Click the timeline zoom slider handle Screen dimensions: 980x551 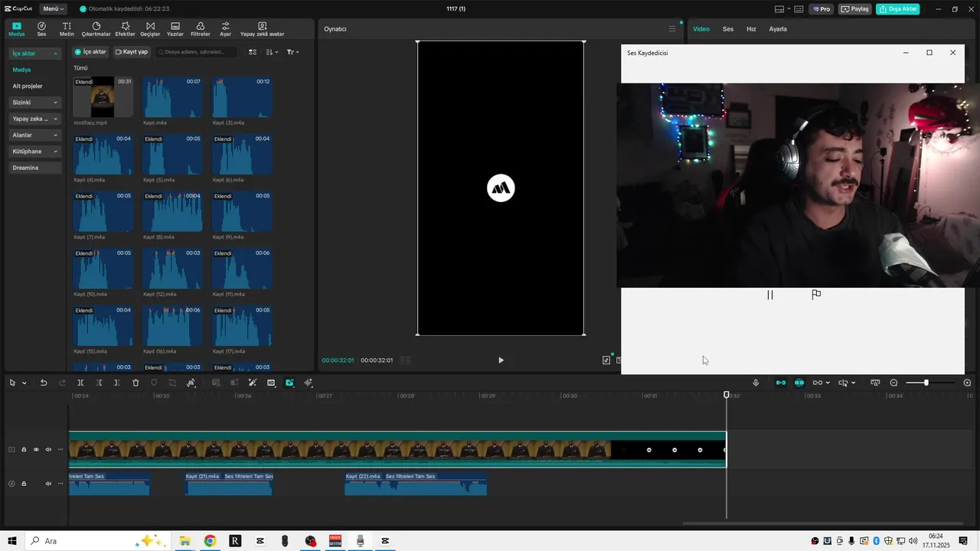pyautogui.click(x=926, y=383)
